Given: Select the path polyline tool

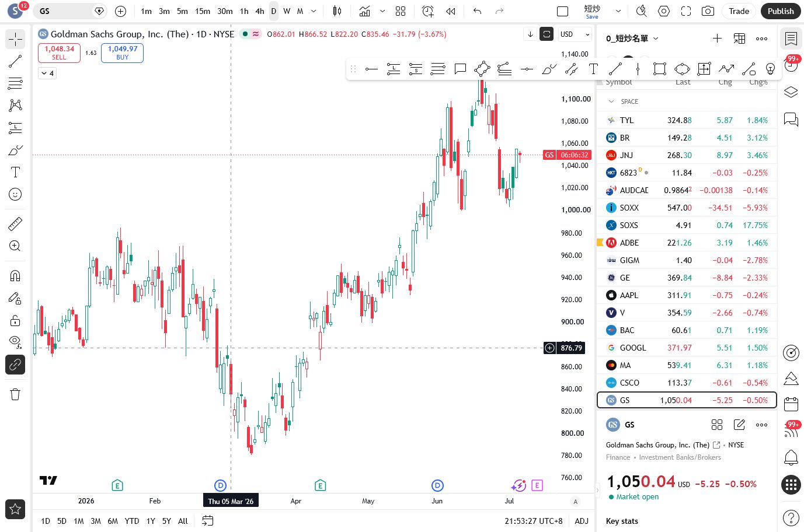Looking at the screenshot, I should 726,69.
